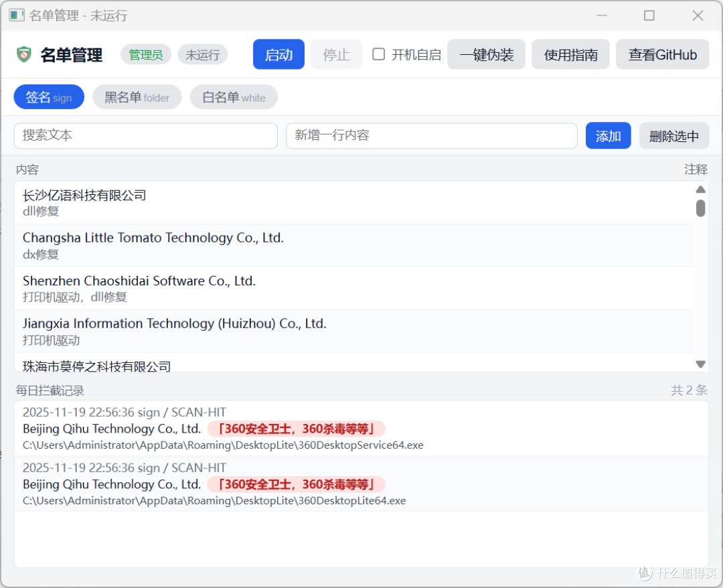
Task: Click the 注释 column header
Action: coord(696,169)
